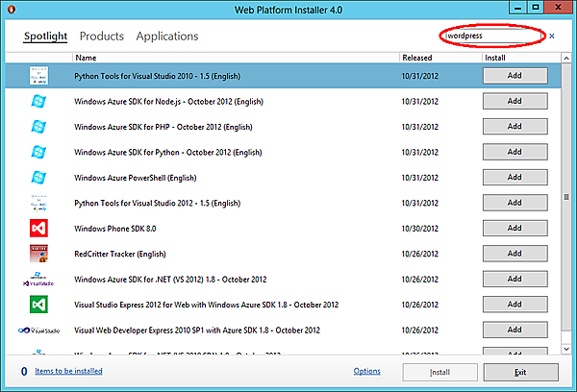The height and width of the screenshot is (392, 577).
Task: Add Windows Azure SDK for Python
Action: click(x=514, y=152)
